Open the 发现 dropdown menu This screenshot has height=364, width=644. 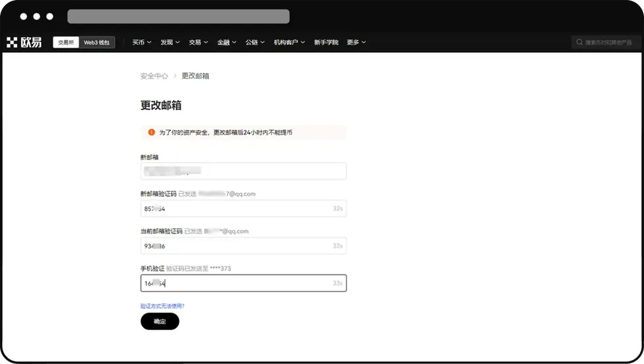[x=170, y=42]
